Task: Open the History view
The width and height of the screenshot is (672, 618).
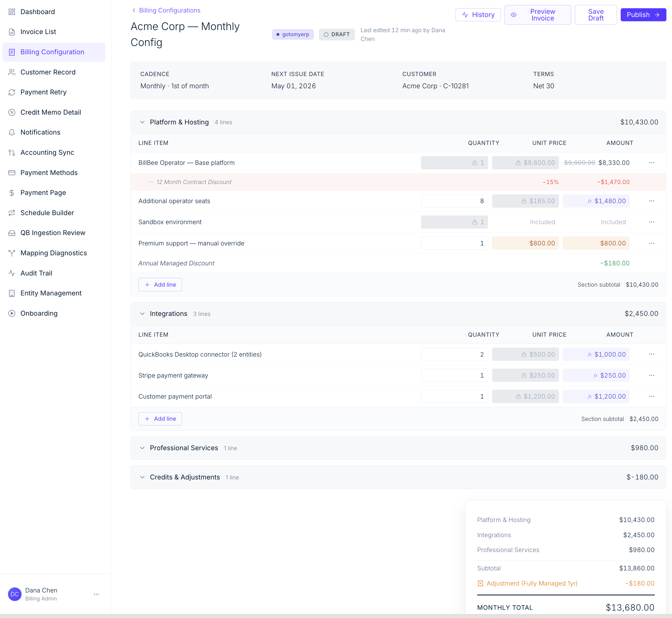Action: coord(478,15)
